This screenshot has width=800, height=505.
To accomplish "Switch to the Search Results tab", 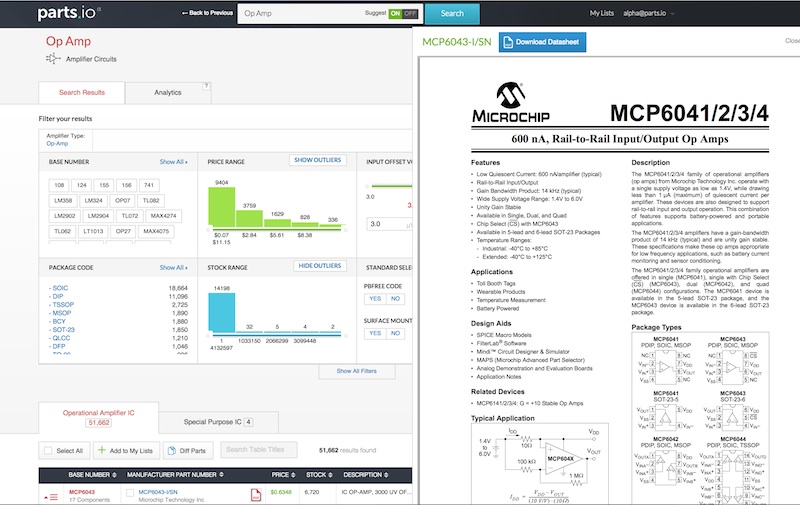I will [82, 93].
